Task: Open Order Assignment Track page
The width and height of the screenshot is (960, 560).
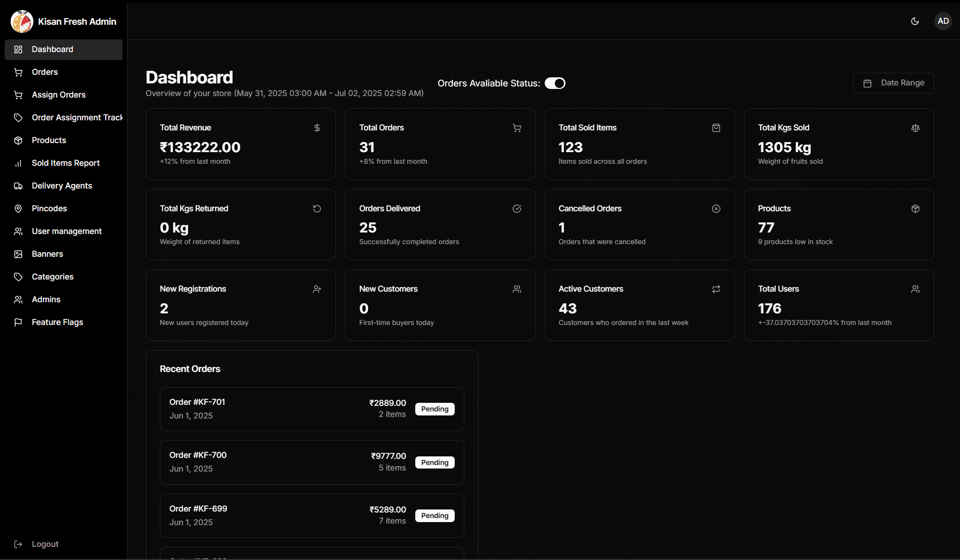Action: [x=64, y=118]
